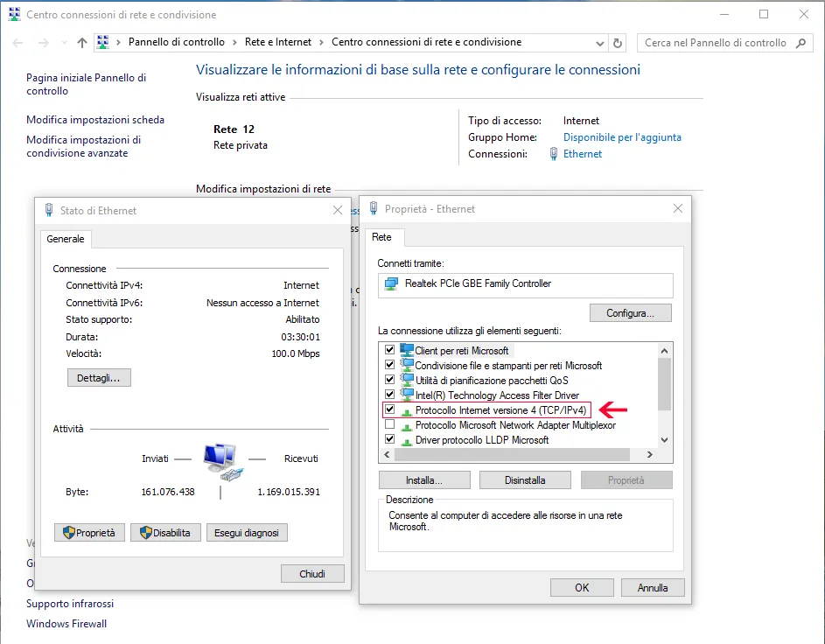Screen dimensions: 825x644
Task: Select the Generale tab
Action: (x=66, y=239)
